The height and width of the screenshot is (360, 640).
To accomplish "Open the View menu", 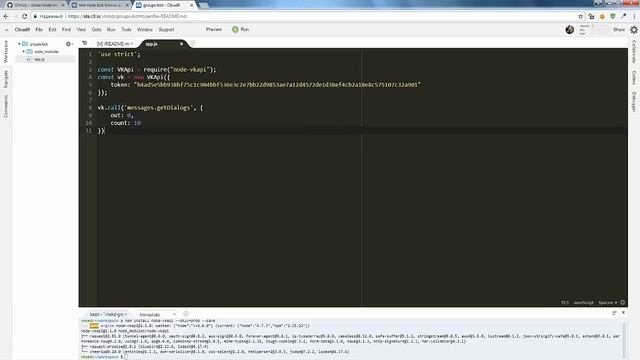I will [x=81, y=29].
